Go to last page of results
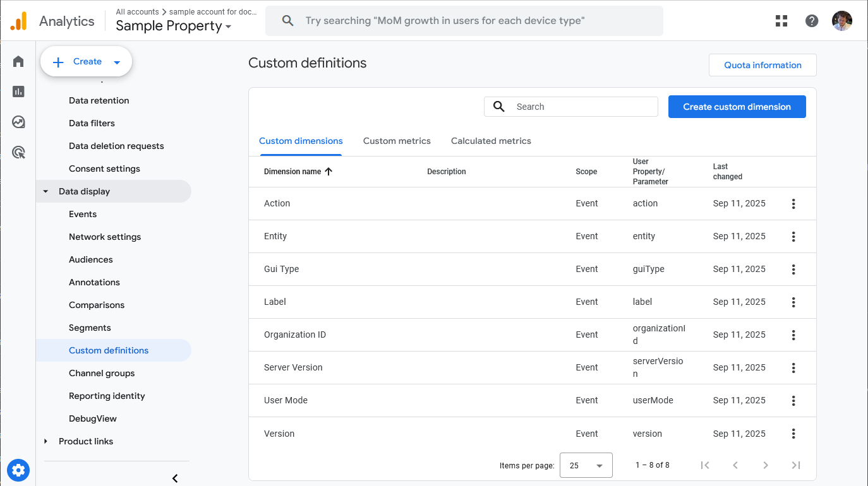The image size is (868, 486). (x=796, y=465)
